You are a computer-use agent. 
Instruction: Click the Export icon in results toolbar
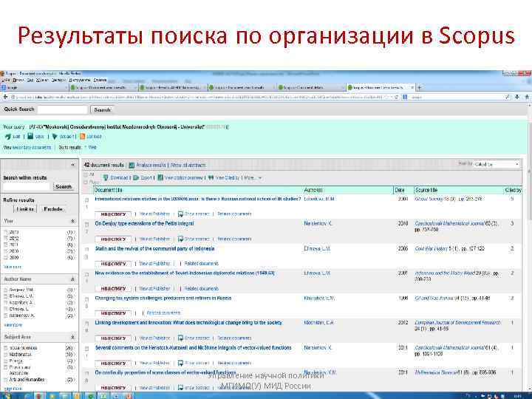tap(136, 177)
